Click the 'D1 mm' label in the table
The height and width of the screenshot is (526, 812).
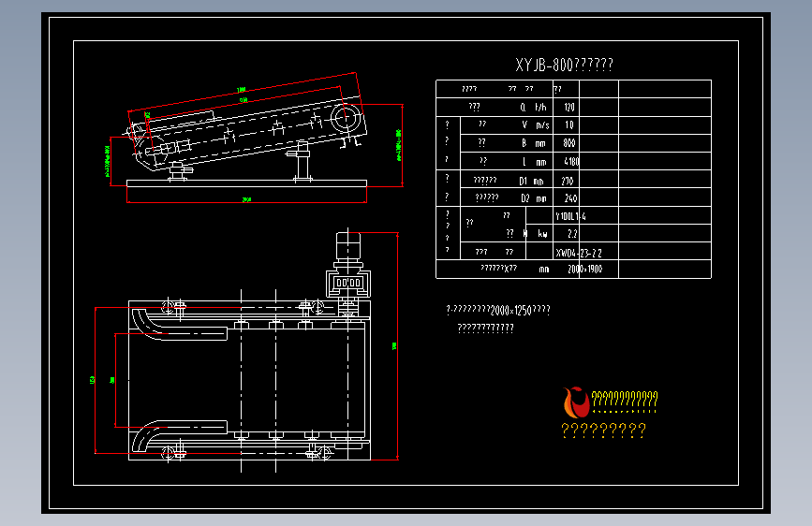[x=531, y=182]
